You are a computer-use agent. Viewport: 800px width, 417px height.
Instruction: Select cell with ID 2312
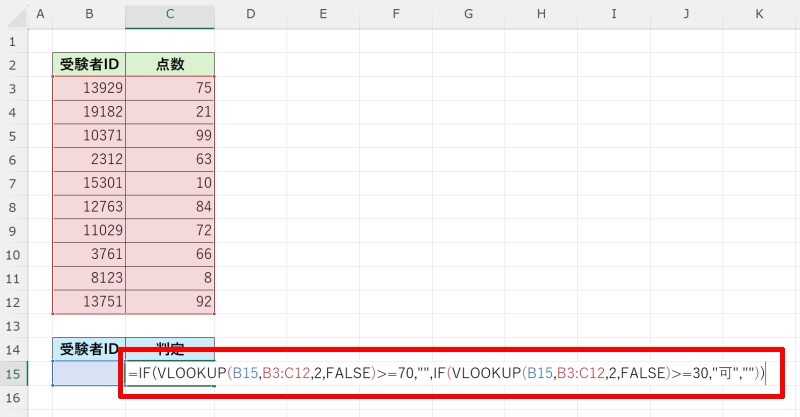[x=89, y=159]
